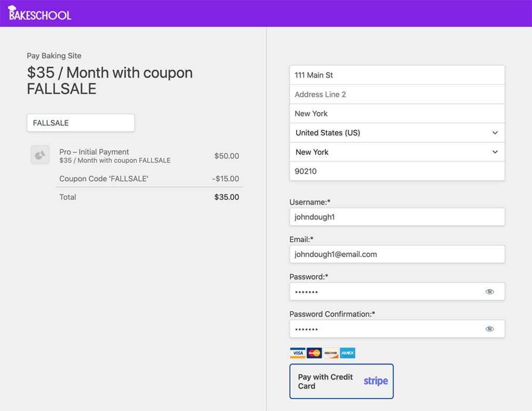
Task: Click the New York city field
Action: pos(397,114)
